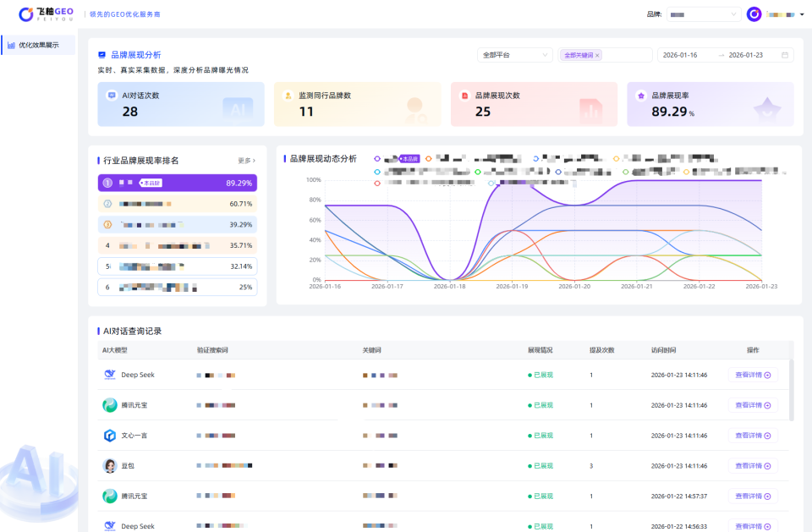Click the 监测同行品牌数 card icon
812x532 pixels.
point(288,96)
